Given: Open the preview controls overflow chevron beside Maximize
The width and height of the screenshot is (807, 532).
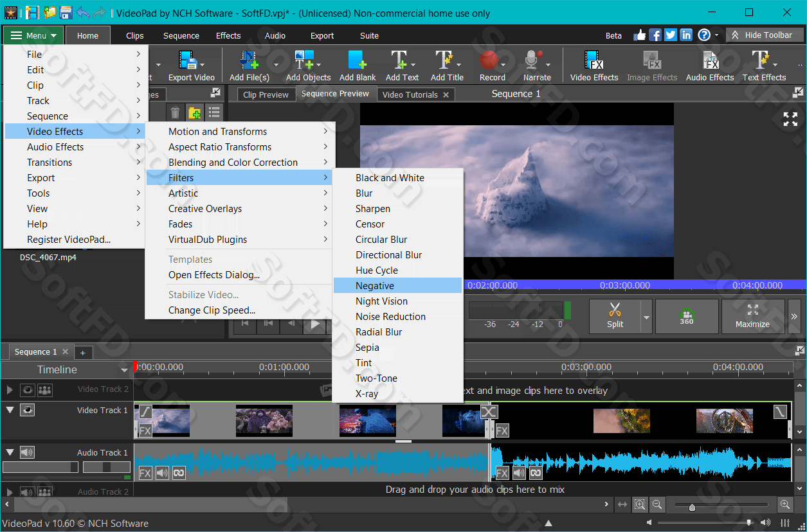Looking at the screenshot, I should [795, 316].
